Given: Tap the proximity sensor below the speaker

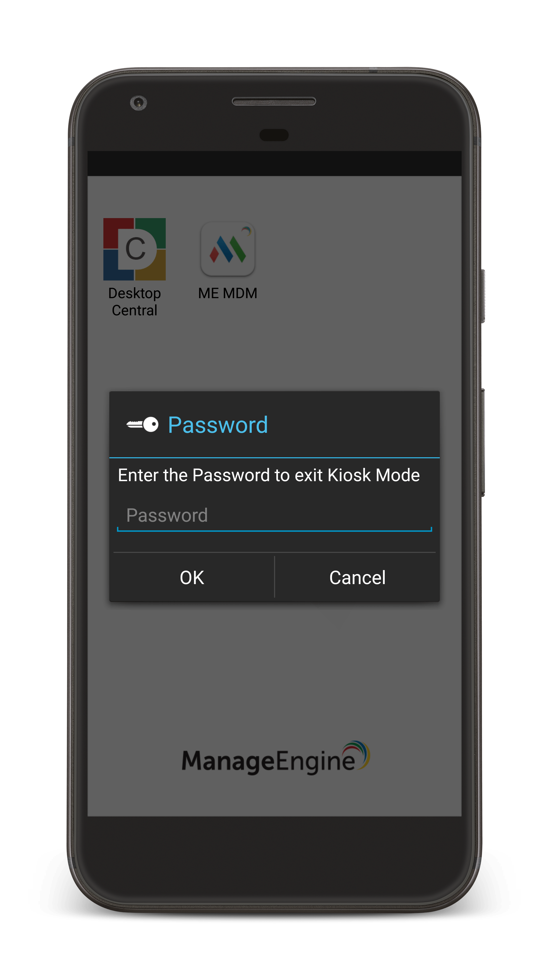Looking at the screenshot, I should [x=274, y=135].
